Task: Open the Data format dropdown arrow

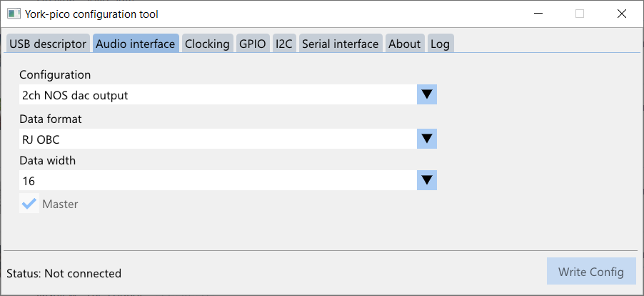Action: click(427, 139)
